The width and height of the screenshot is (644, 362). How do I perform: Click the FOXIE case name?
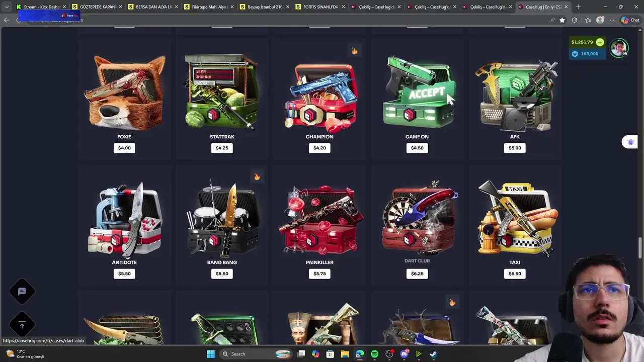124,137
